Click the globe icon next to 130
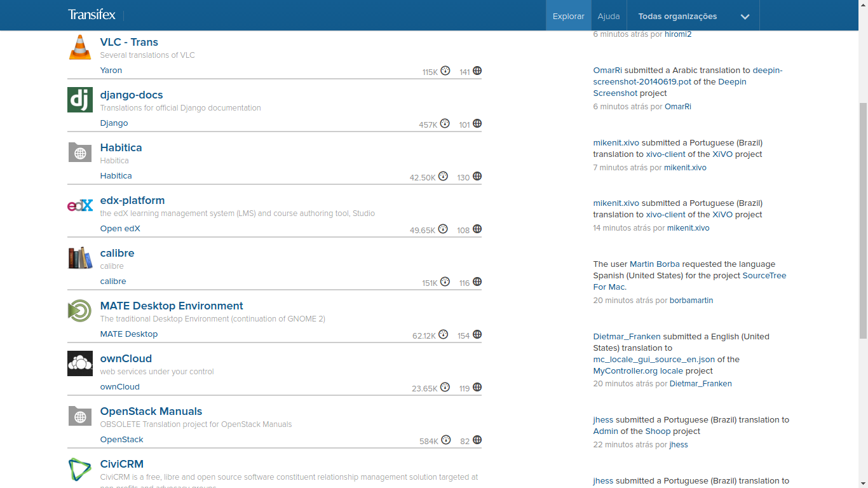 coord(477,176)
